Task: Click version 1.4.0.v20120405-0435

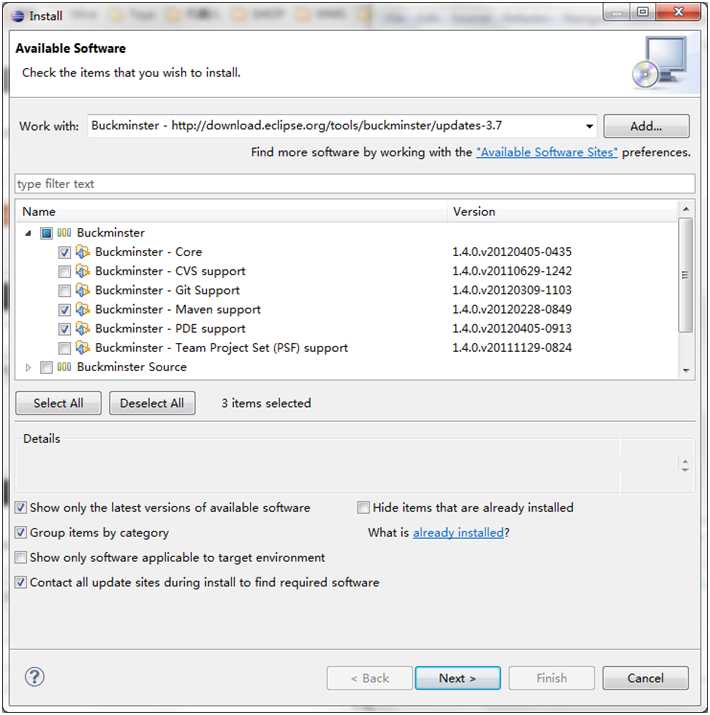Action: coord(512,252)
